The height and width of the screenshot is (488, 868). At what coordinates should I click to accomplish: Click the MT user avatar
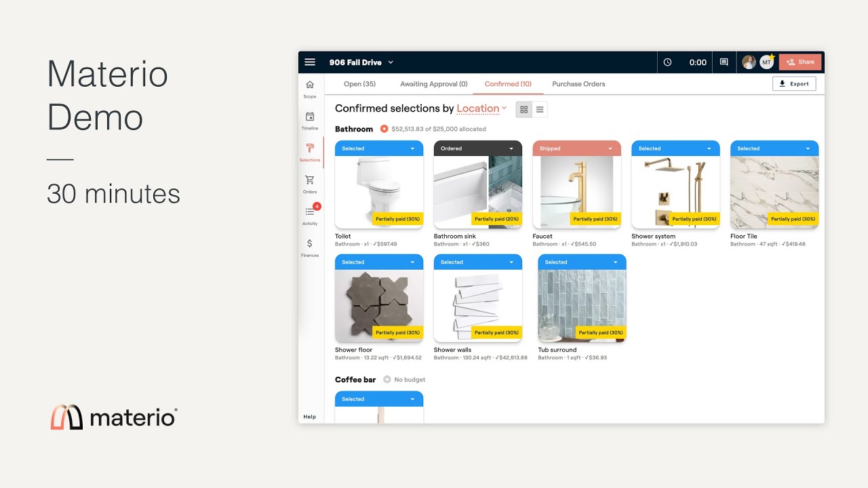[766, 62]
